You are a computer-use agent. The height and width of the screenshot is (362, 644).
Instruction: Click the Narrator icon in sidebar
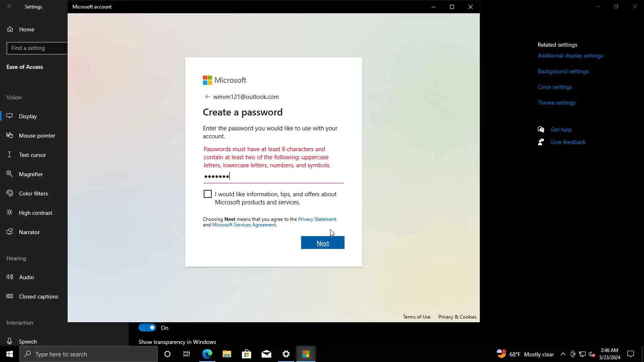(10, 232)
